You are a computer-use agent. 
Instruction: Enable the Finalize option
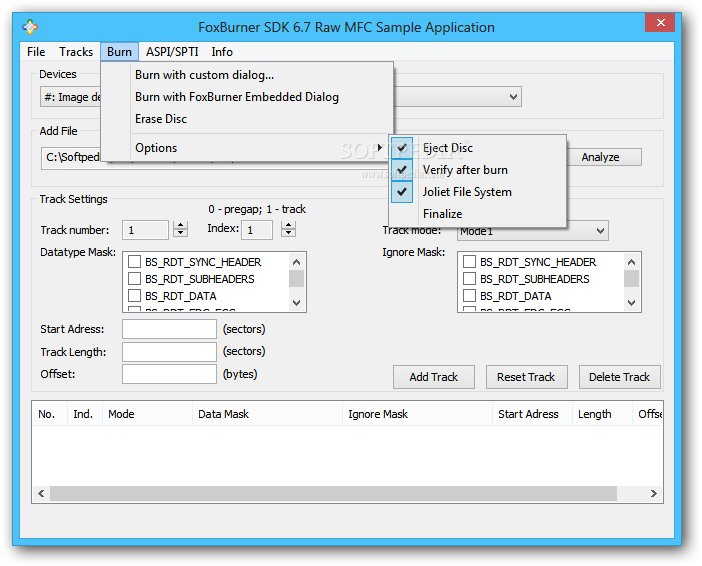(478, 214)
